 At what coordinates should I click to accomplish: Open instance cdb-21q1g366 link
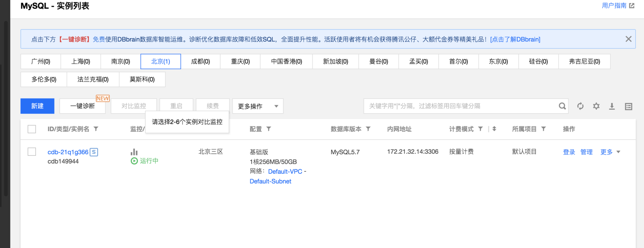68,152
